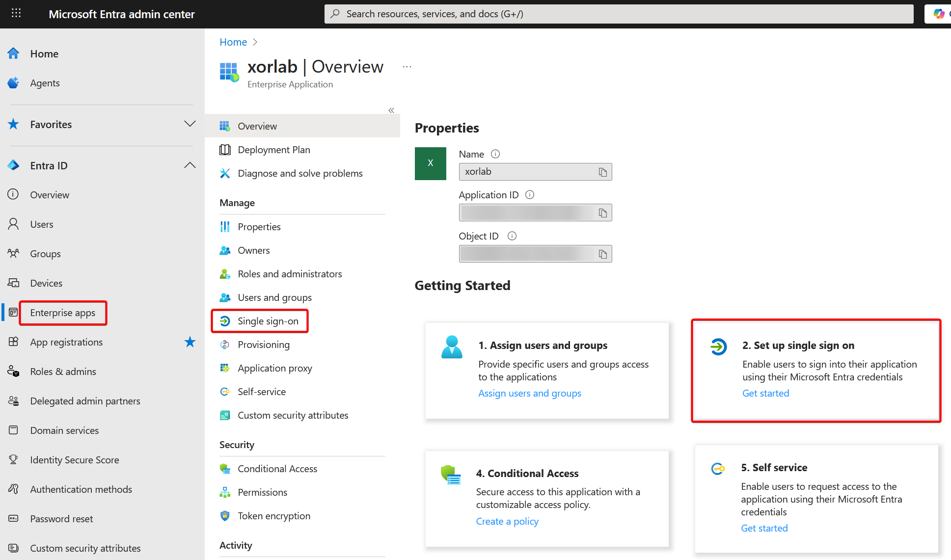Expand the Favorites section chevron

[x=190, y=124]
